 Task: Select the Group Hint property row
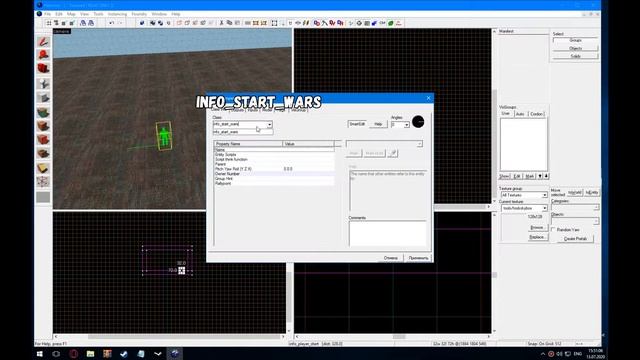click(x=274, y=179)
